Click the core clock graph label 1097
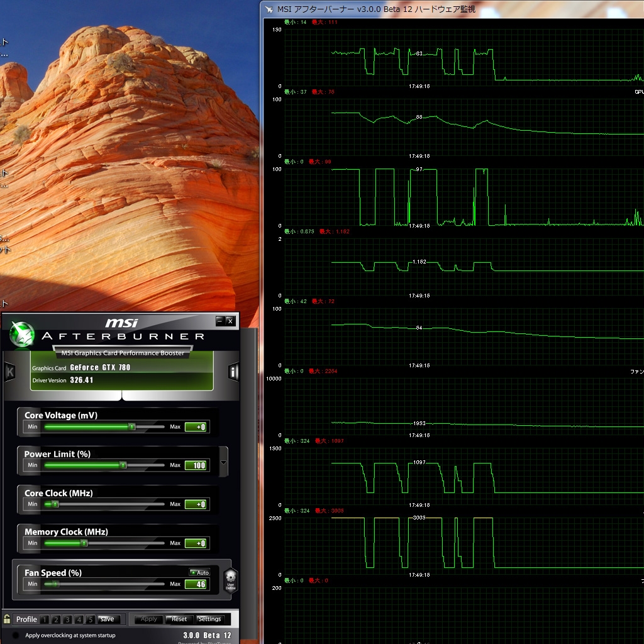The height and width of the screenshot is (644, 644). click(419, 462)
